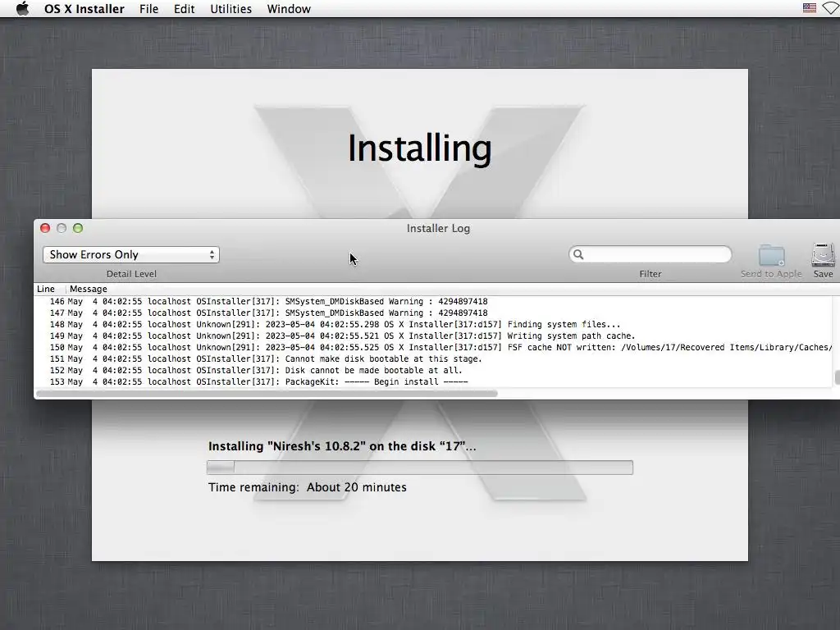Viewport: 840px width, 630px height.
Task: Select log line 150 FSF cache NOT written
Action: tap(434, 348)
